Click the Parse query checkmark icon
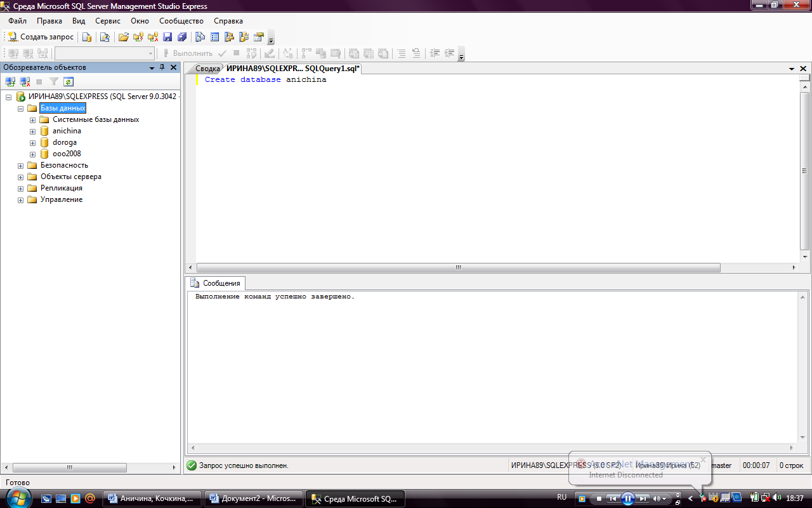The width and height of the screenshot is (812, 508). (x=223, y=53)
